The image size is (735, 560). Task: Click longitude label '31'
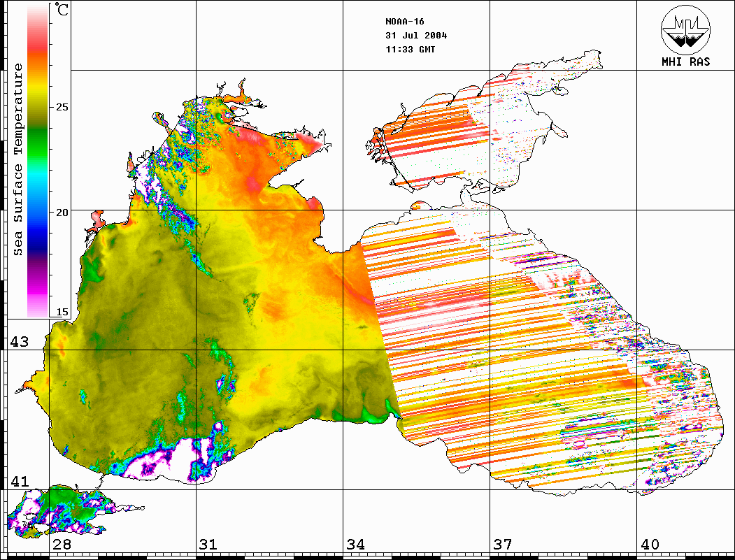point(208,544)
